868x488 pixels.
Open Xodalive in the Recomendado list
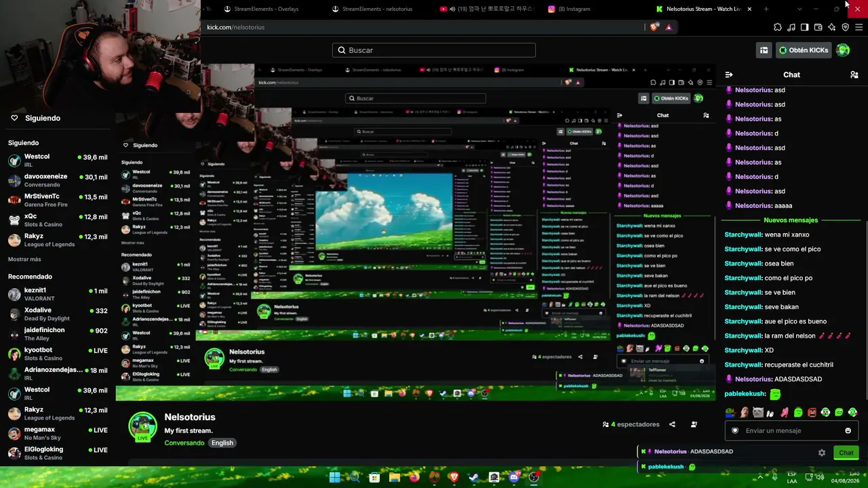(58, 314)
